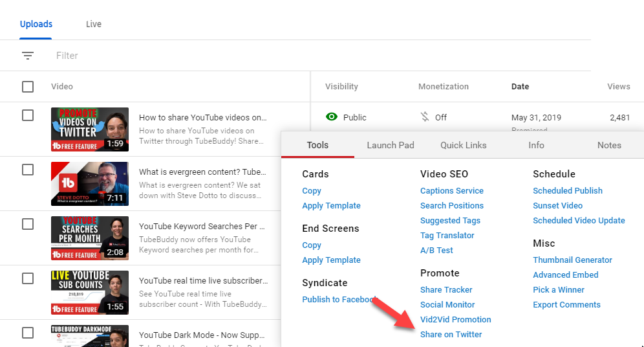644x347 pixels.
Task: Click the green Public visibility eye icon
Action: point(332,117)
